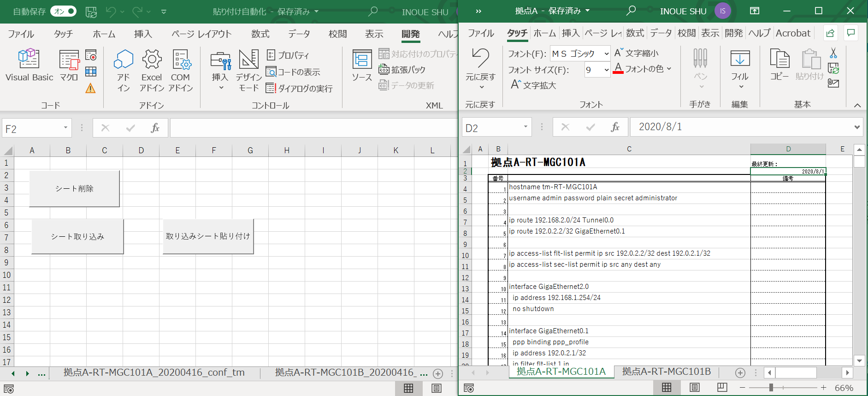The image size is (868, 396).
Task: Open the XML Source pane
Action: pos(362,66)
